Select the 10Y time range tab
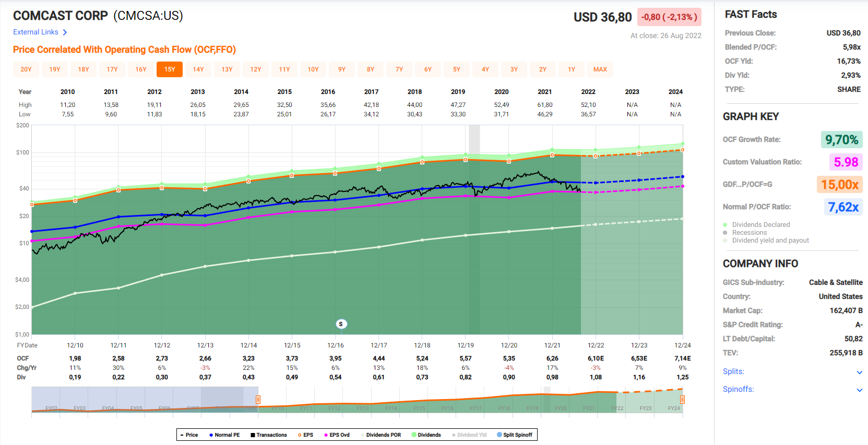 click(x=313, y=69)
